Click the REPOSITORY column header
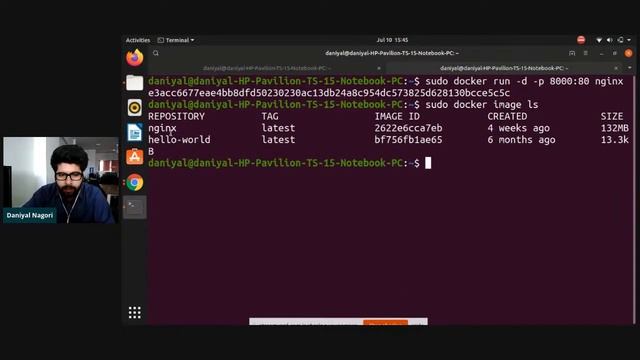This screenshot has height=360, width=640. coord(176,116)
